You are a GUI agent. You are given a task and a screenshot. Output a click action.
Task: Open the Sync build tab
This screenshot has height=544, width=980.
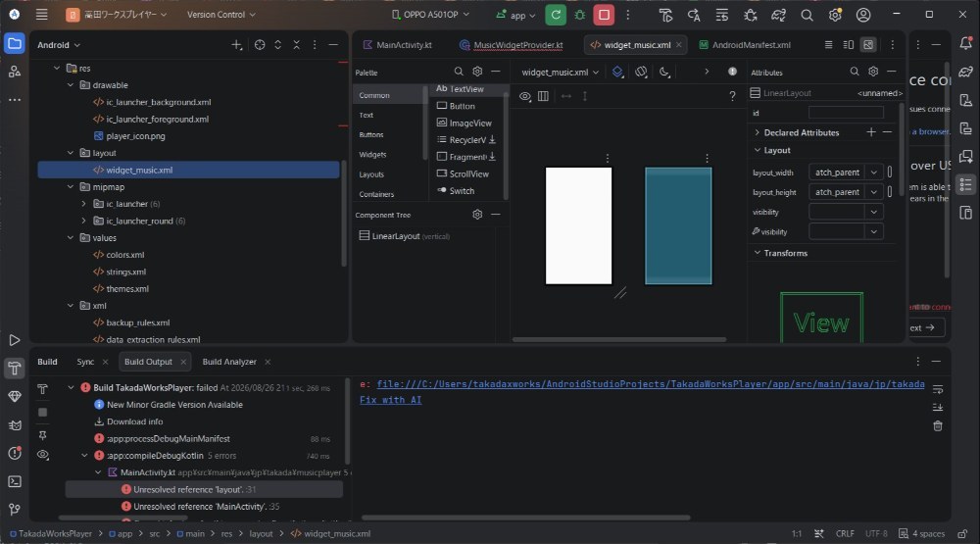85,362
